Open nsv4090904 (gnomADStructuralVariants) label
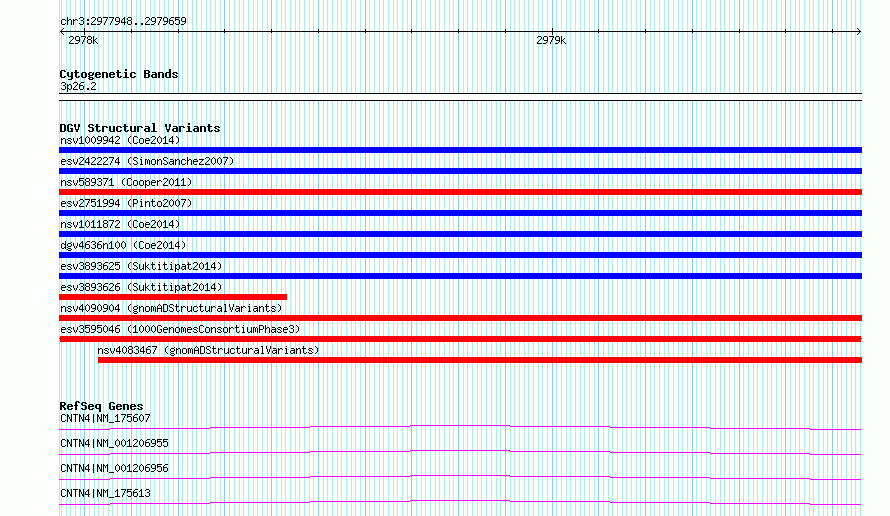Viewport: 890px width, 516px height. click(x=171, y=308)
